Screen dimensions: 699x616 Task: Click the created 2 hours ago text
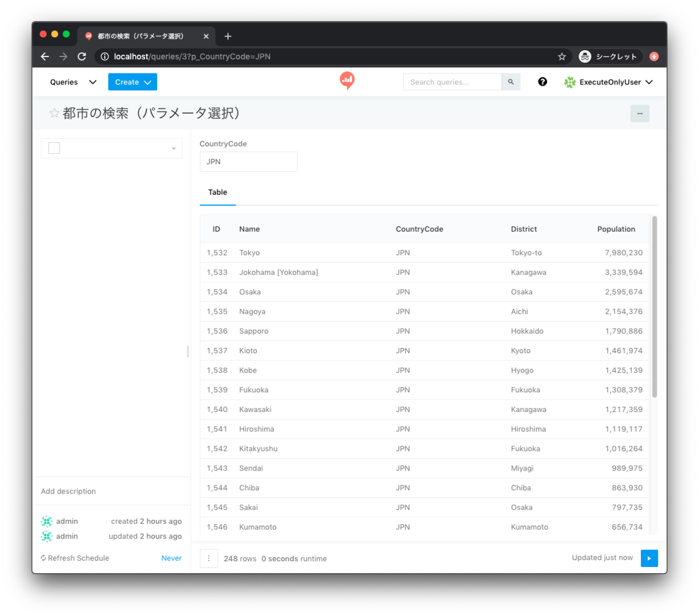(x=146, y=522)
